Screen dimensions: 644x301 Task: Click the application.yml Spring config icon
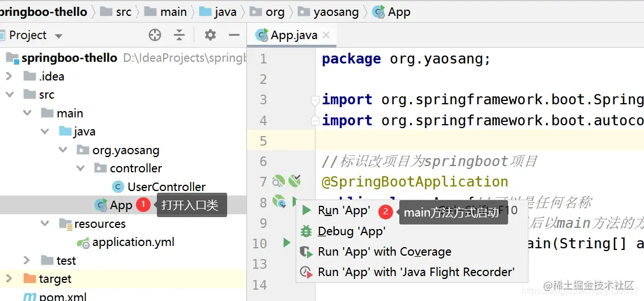pyautogui.click(x=83, y=243)
